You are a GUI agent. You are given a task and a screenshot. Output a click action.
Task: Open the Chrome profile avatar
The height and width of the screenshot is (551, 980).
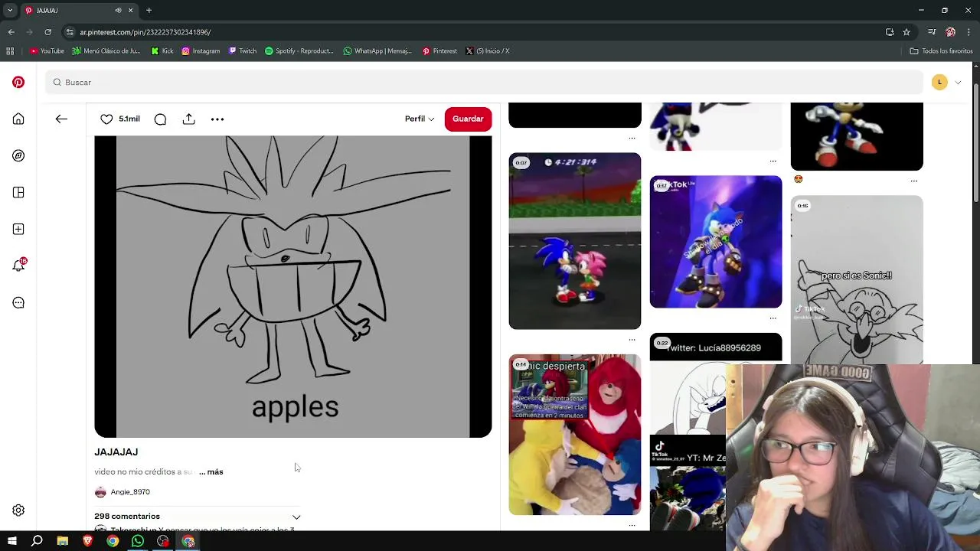(x=950, y=32)
